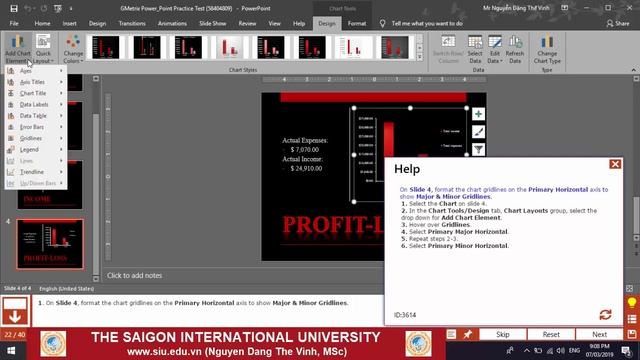The image size is (640, 360).
Task: Click the notes area 'Click to add notes'
Action: pyautogui.click(x=134, y=276)
